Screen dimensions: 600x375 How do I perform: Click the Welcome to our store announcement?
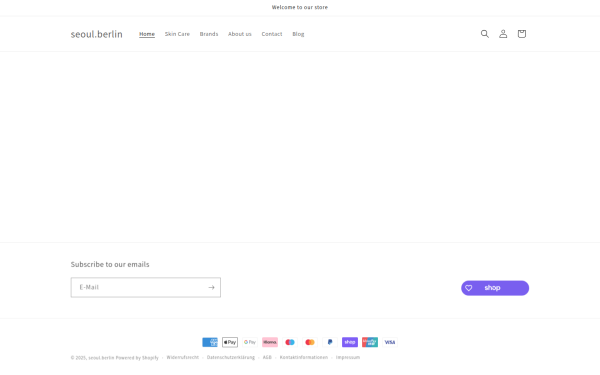300,7
